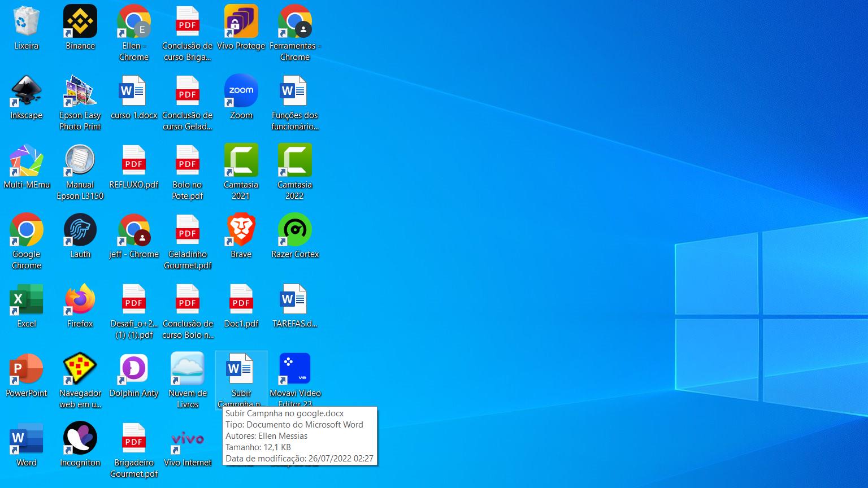868x488 pixels.
Task: Select the Razer Cortex icon
Action: [295, 230]
